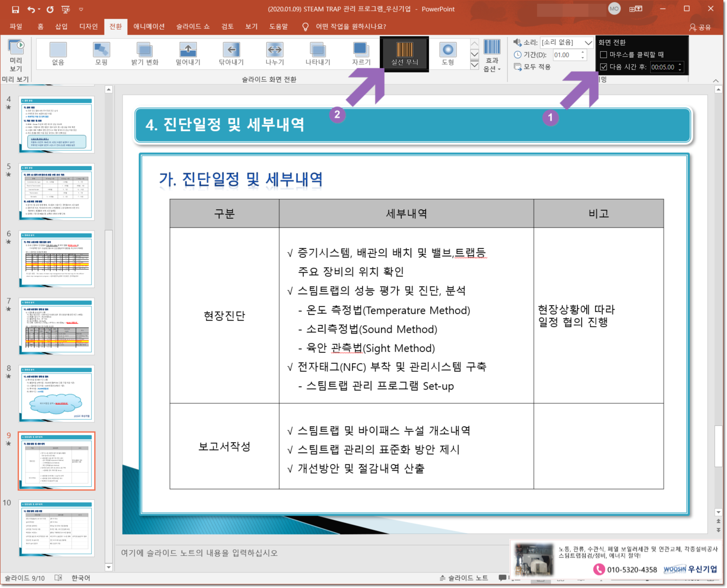This screenshot has height=588, width=727.
Task: Save the presentation with the floppy disk icon
Action: click(x=15, y=9)
